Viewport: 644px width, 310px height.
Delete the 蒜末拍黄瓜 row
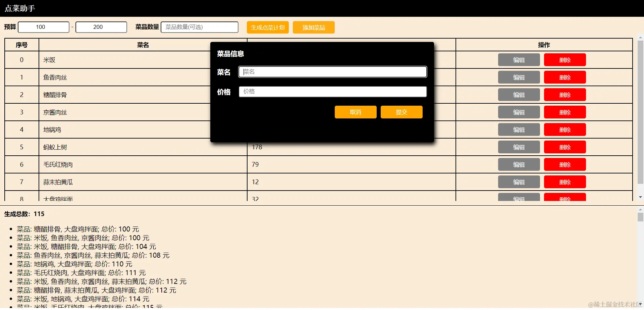565,182
